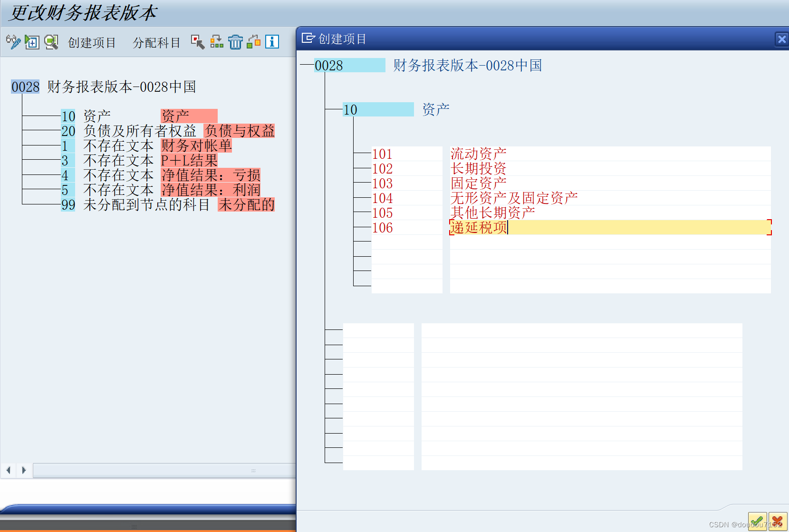
Task: Select item 101 流动资产 in dialog
Action: [x=478, y=153]
